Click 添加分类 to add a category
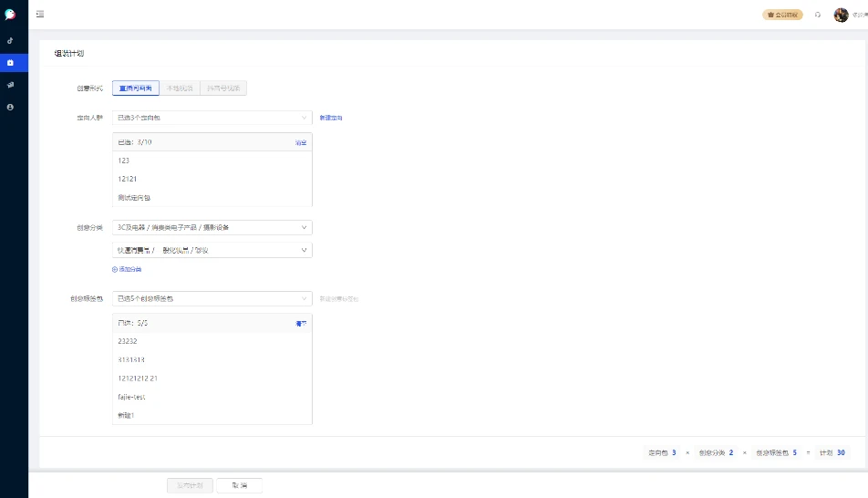This screenshot has height=498, width=868. pos(127,269)
